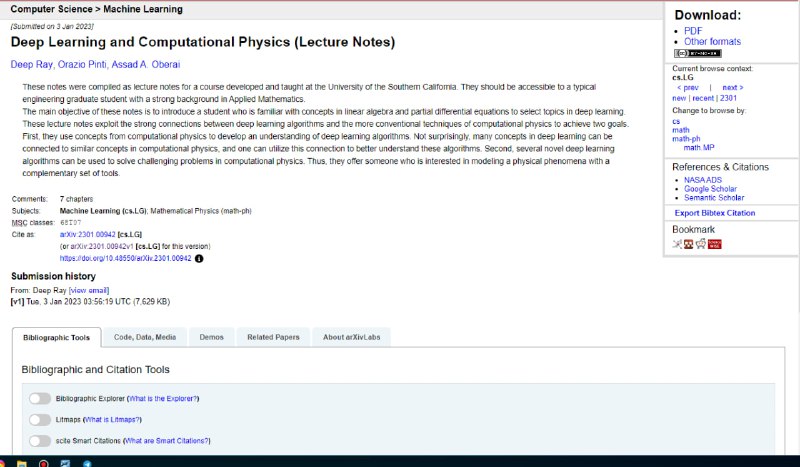This screenshot has width=800, height=467.
Task: Click the Mendeley bookmark icon
Action: click(689, 243)
